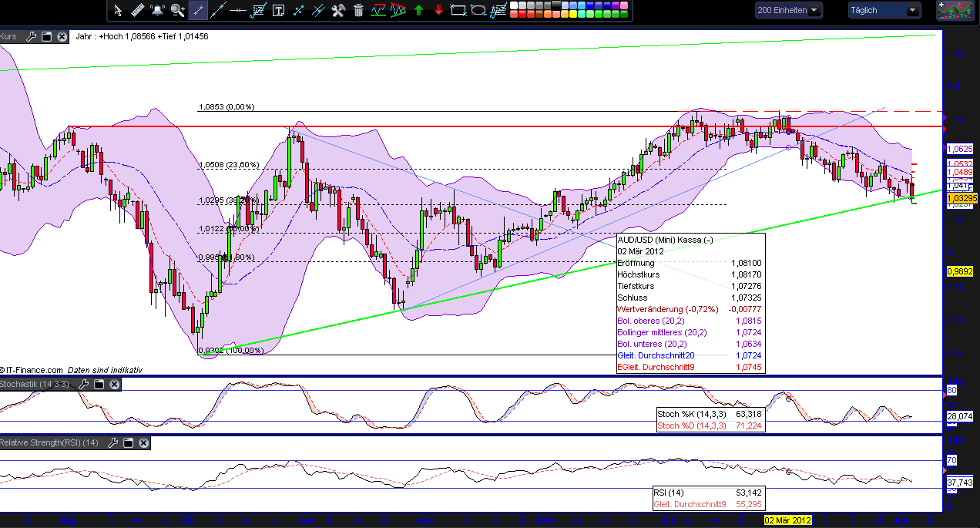The width and height of the screenshot is (980, 528).
Task: Select the support resistance lines tool
Action: click(378, 10)
